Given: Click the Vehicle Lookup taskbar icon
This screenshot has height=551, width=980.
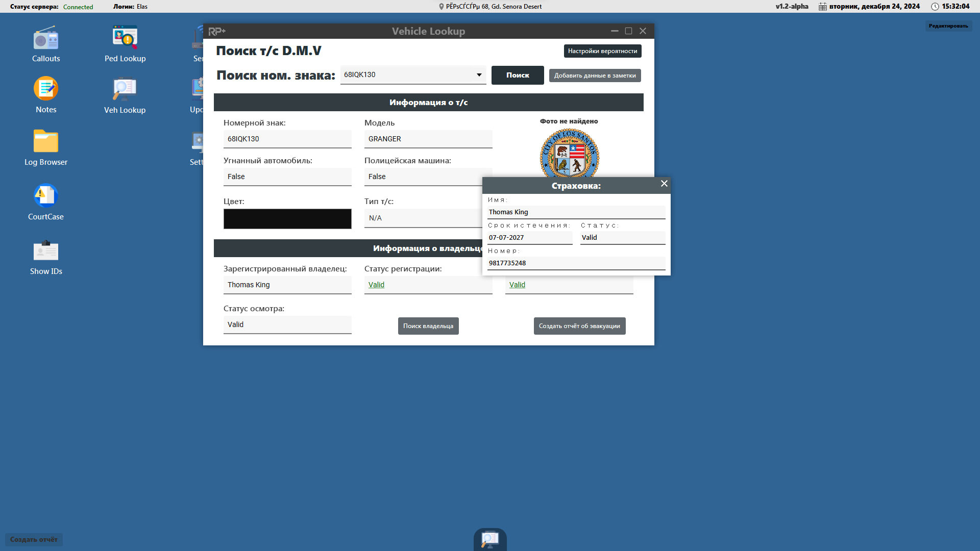Looking at the screenshot, I should [490, 539].
